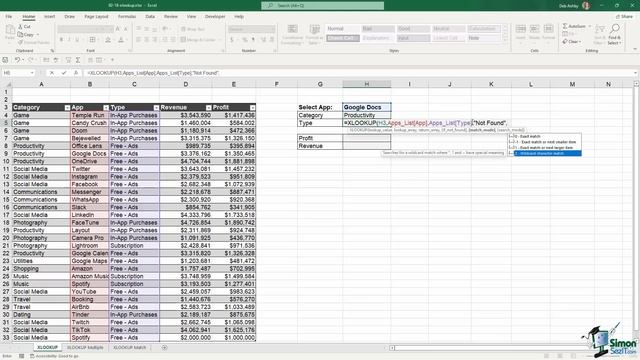Open the Formulas ribbon tab

(127, 17)
